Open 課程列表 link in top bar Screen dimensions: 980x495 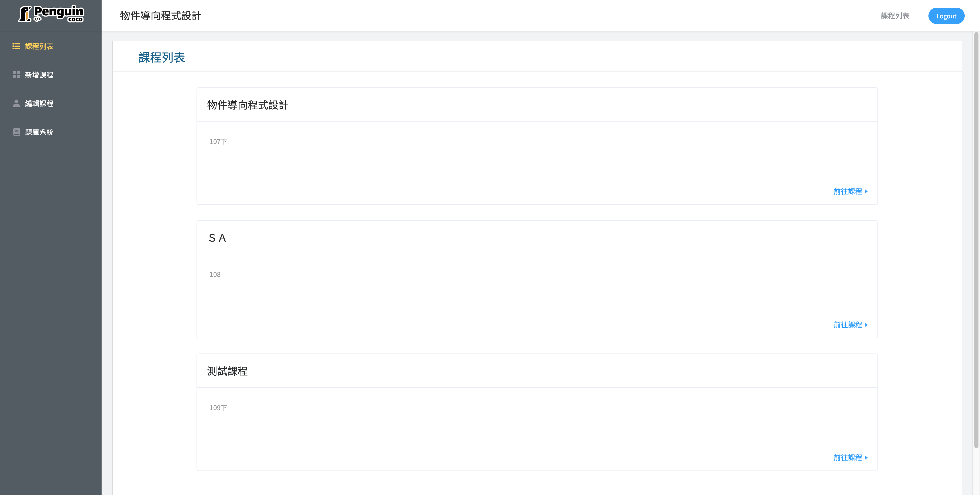click(x=895, y=16)
